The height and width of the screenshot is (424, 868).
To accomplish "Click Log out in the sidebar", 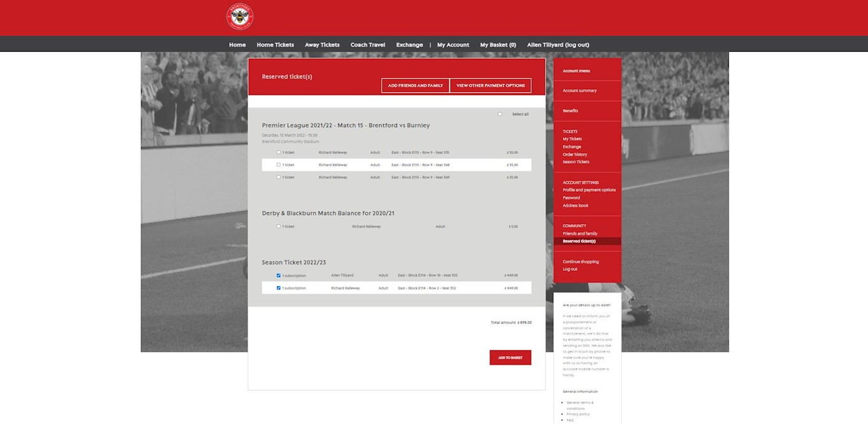I will tap(570, 269).
